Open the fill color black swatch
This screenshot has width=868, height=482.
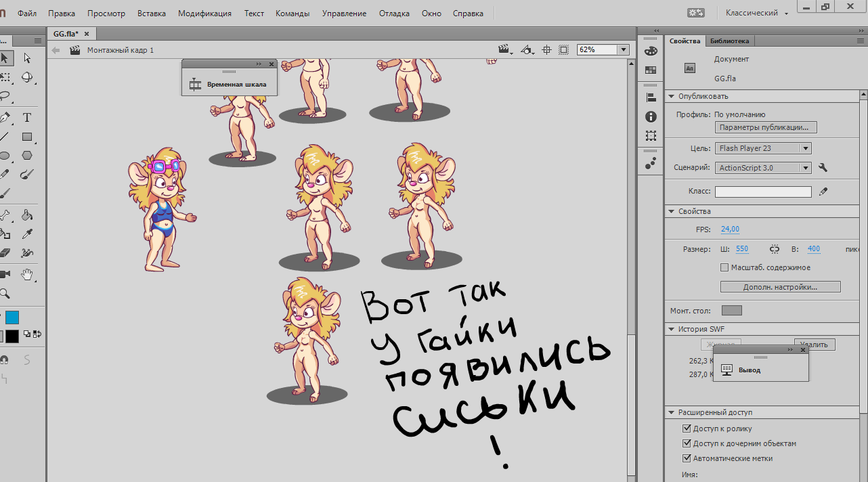click(x=12, y=336)
